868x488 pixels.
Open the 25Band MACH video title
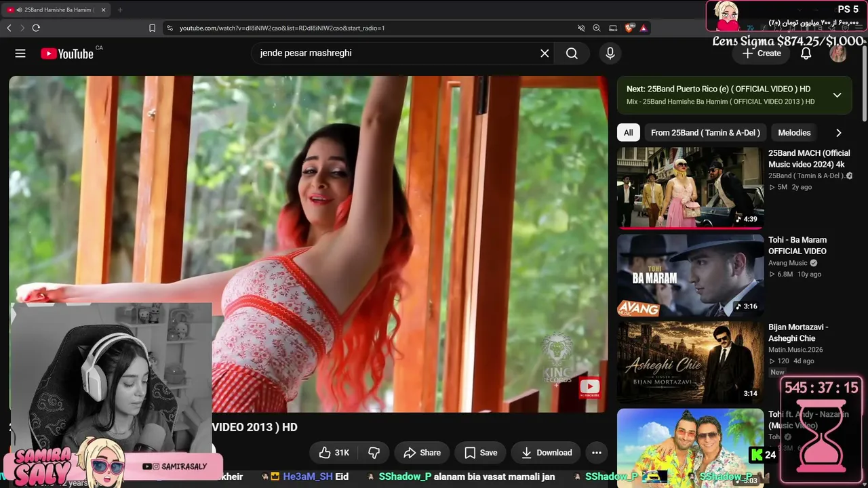tap(809, 159)
